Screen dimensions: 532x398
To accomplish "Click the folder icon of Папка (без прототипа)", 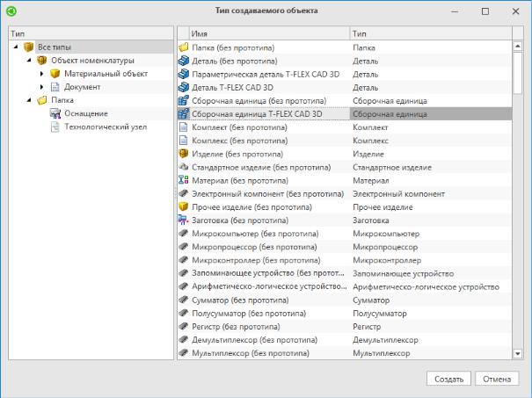I will click(184, 47).
